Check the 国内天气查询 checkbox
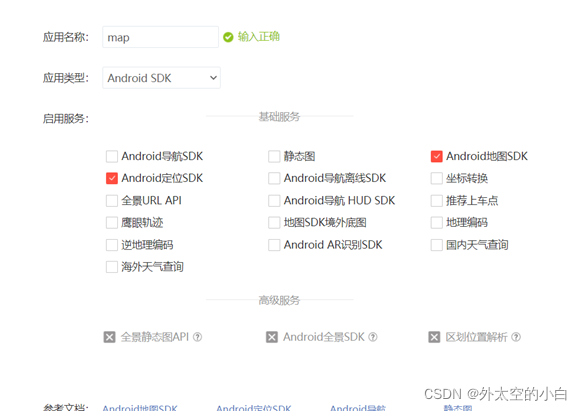 [436, 245]
